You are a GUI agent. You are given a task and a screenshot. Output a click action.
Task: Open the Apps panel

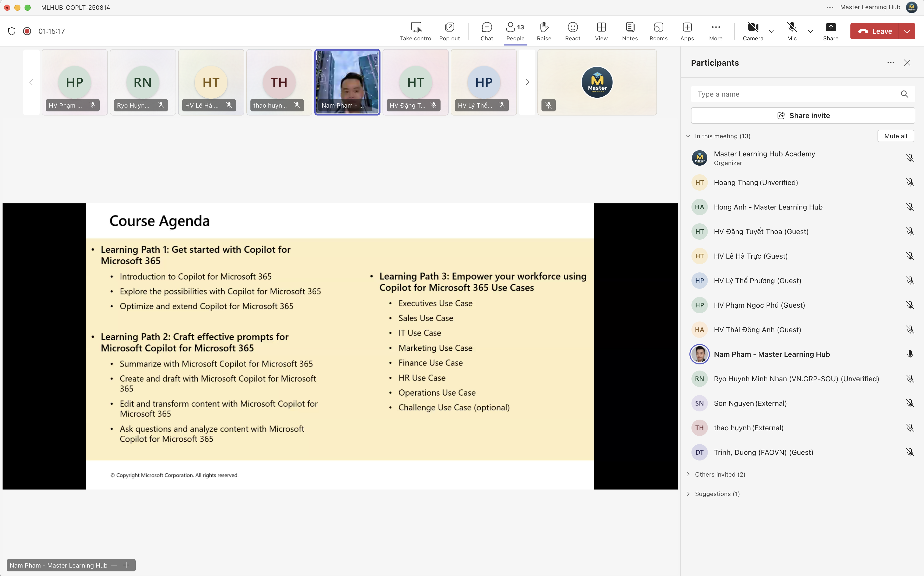click(687, 31)
